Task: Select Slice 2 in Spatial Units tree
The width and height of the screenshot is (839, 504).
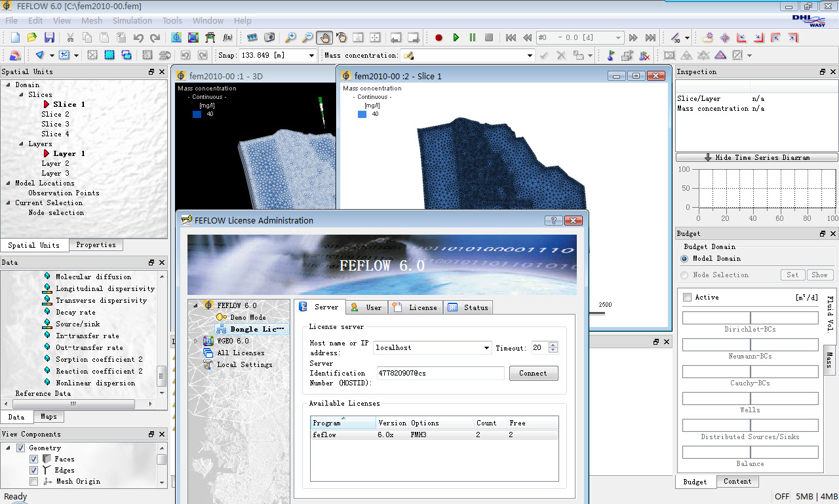Action: coord(55,115)
